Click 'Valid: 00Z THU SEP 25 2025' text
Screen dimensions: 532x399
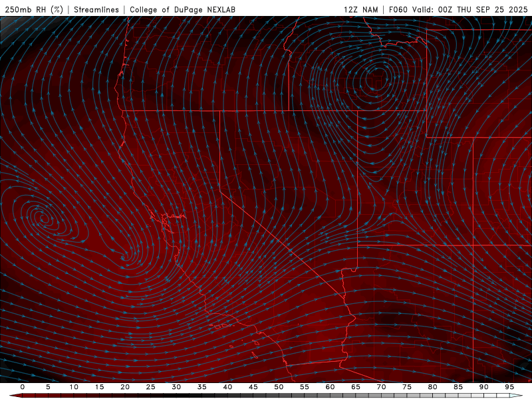[470, 9]
